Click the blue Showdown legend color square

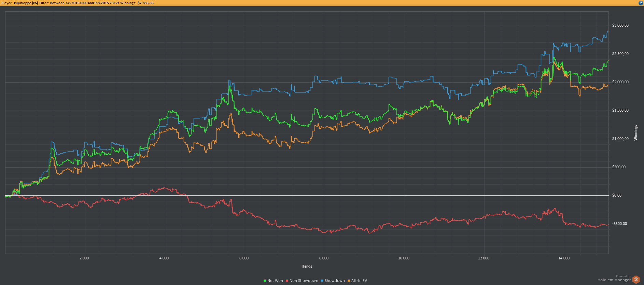[322, 281]
